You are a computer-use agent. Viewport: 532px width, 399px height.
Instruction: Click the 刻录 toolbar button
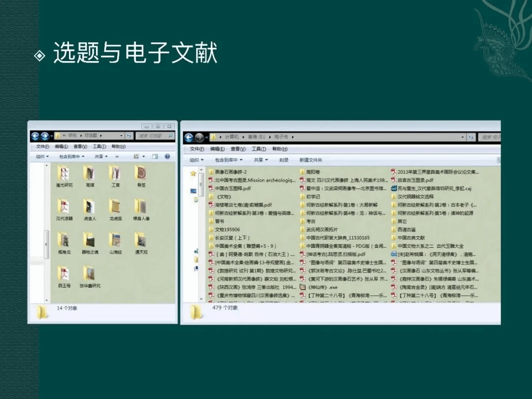pos(284,160)
